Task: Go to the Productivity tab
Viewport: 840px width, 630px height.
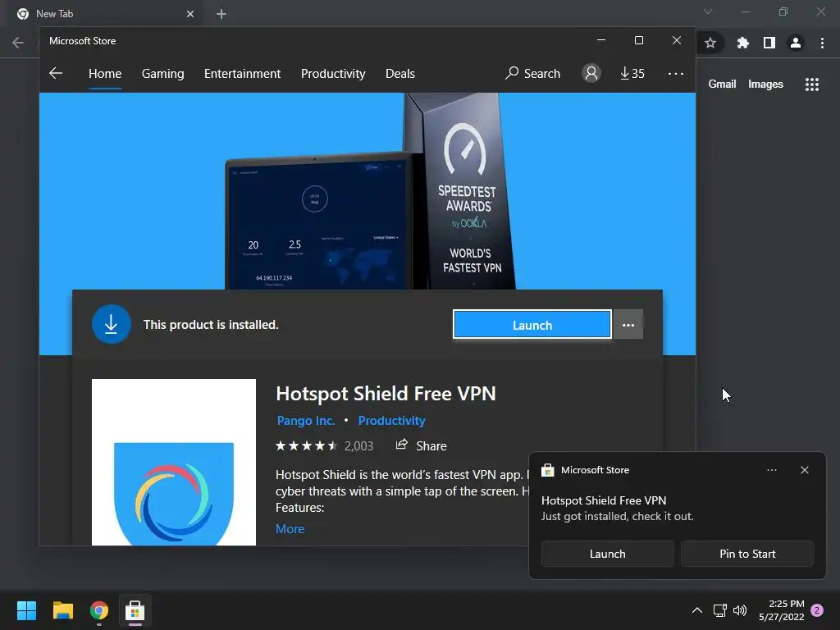Action: (x=333, y=73)
